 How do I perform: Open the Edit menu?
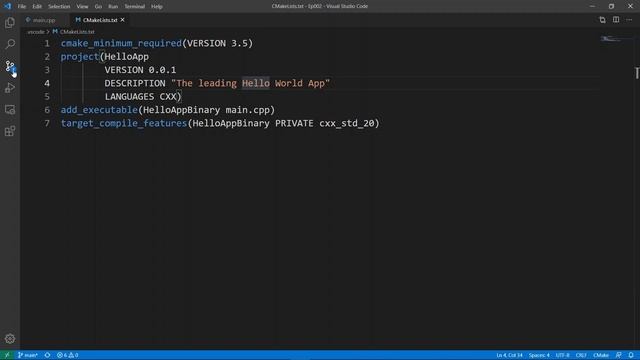pyautogui.click(x=37, y=6)
